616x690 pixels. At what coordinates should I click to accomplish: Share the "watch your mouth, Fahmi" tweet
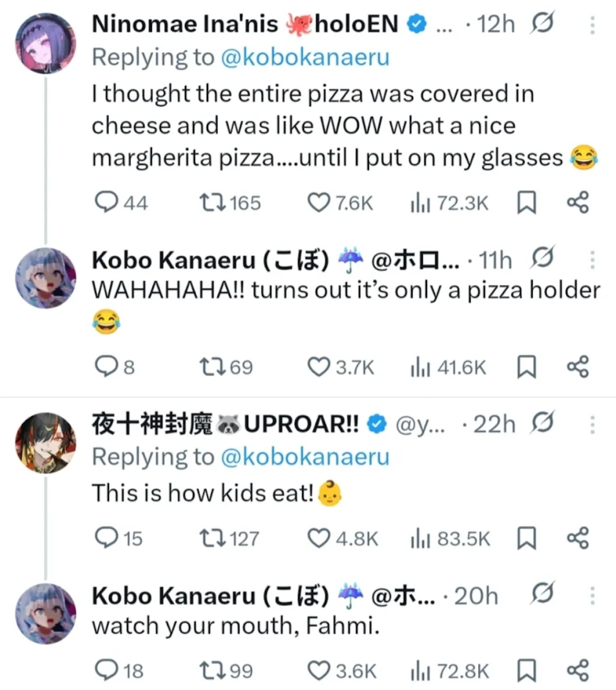point(577,670)
